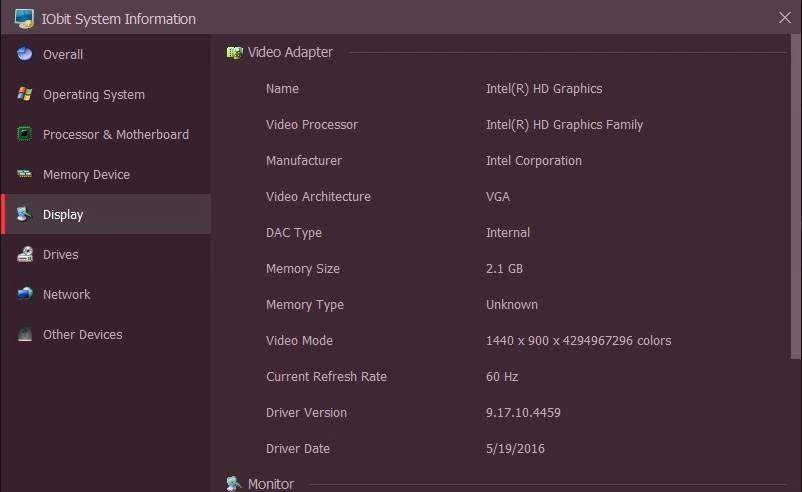802x492 pixels.
Task: Click the Manufacturer label
Action: point(304,161)
